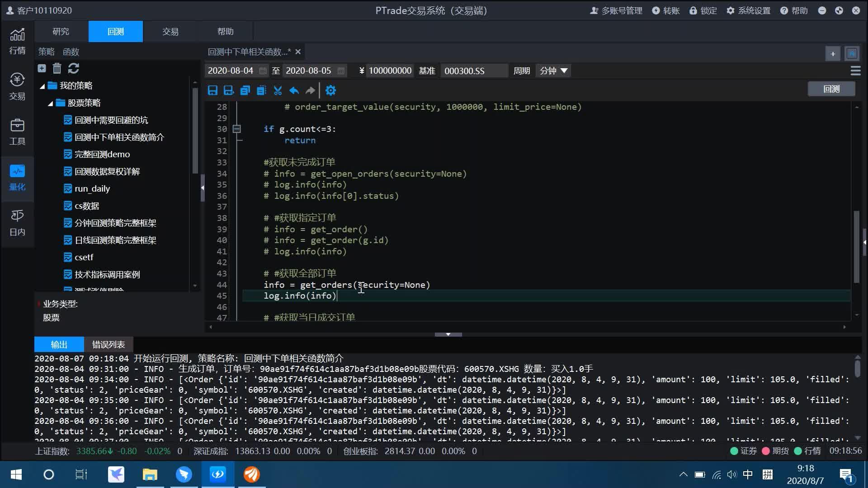The height and width of the screenshot is (488, 868).
Task: Click the code editor vertical scrollbar
Action: [x=856, y=247]
